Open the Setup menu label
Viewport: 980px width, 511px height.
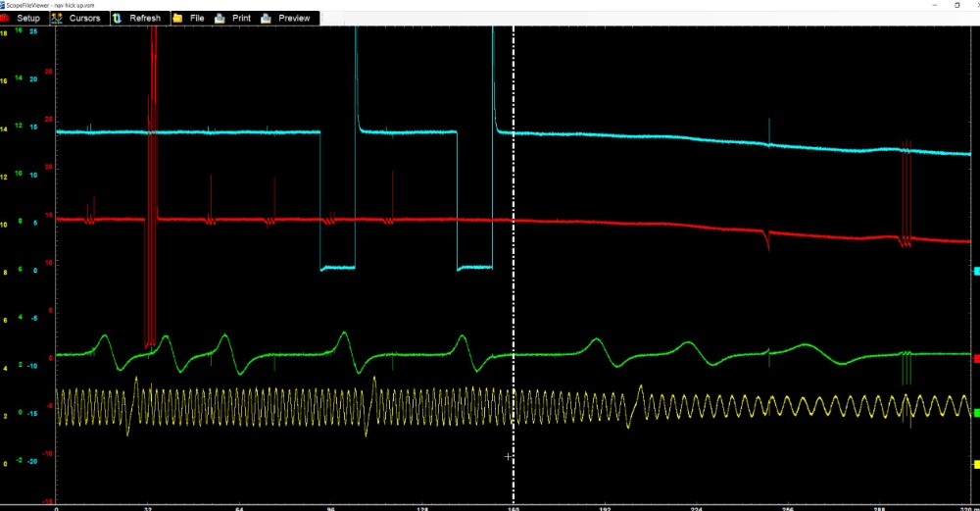28,18
